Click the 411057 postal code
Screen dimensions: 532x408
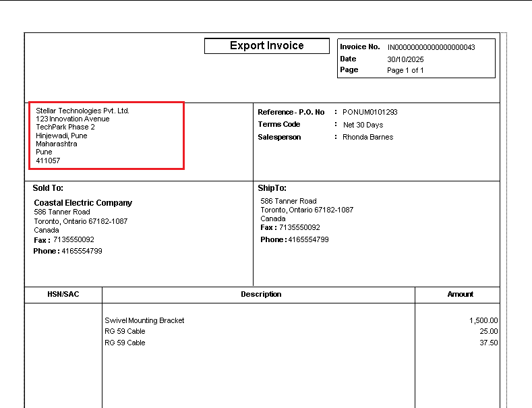click(48, 161)
